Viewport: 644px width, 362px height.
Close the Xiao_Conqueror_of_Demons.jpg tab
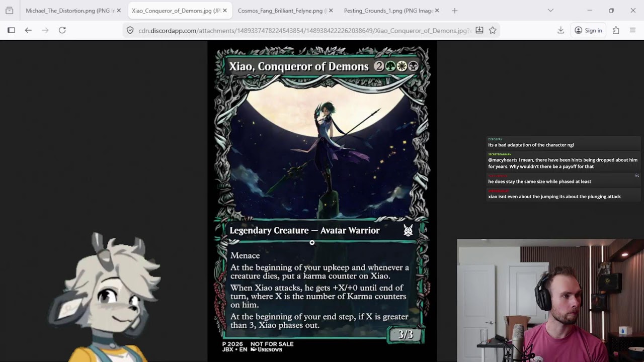click(x=225, y=11)
